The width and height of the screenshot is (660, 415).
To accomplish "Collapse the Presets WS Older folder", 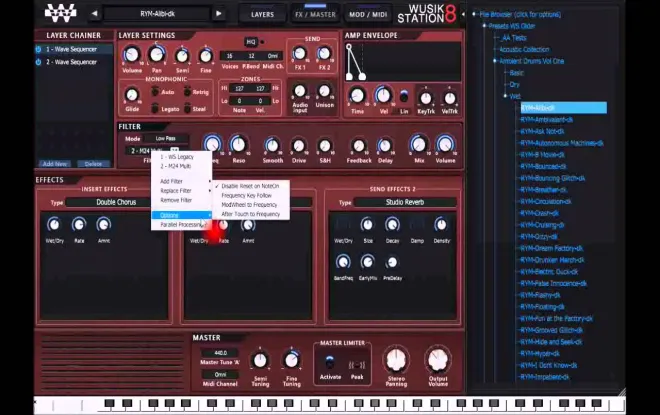I will (484, 26).
